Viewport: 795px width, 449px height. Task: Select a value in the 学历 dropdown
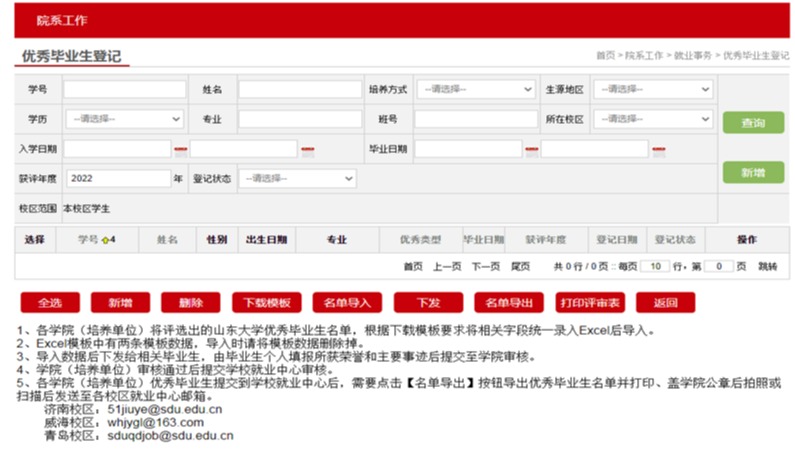[x=124, y=119]
